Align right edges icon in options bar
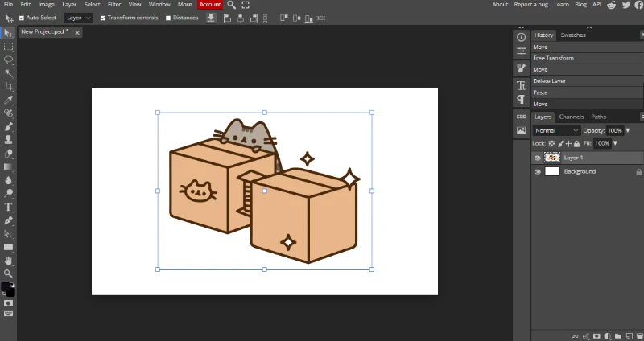Image resolution: width=644 pixels, height=341 pixels. pyautogui.click(x=254, y=18)
